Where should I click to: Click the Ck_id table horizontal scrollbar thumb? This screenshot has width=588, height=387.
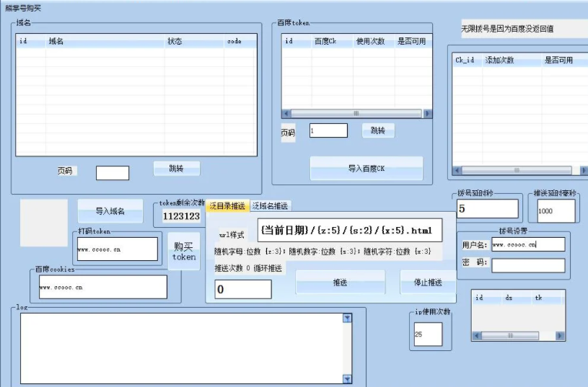pos(517,171)
